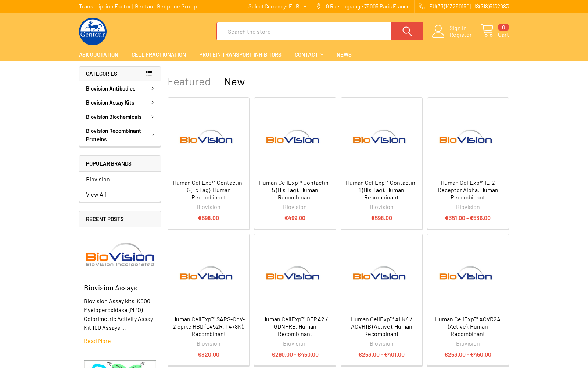This screenshot has height=368, width=588.
Task: Click View All brands
Action: coord(96,194)
